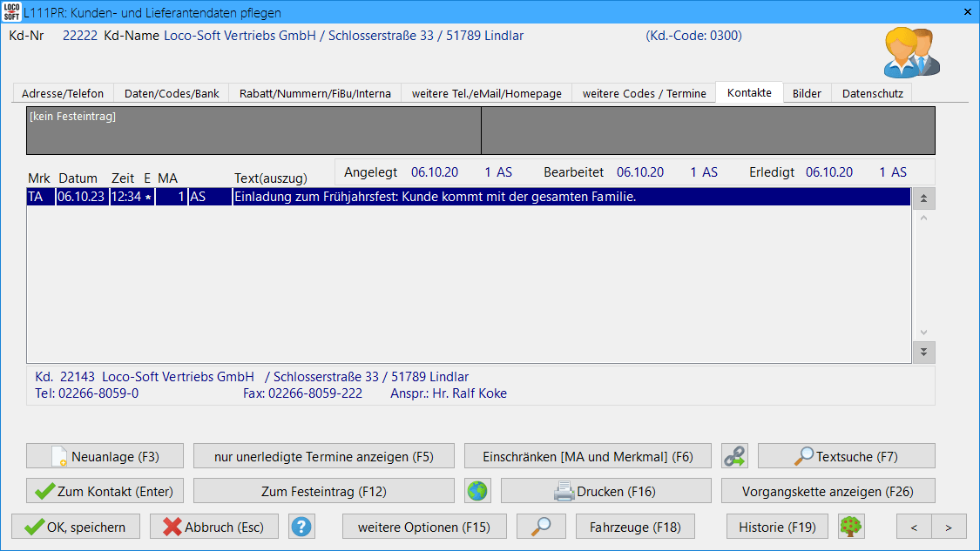Jump to the top of the contact list
This screenshot has width=980, height=551.
923,198
